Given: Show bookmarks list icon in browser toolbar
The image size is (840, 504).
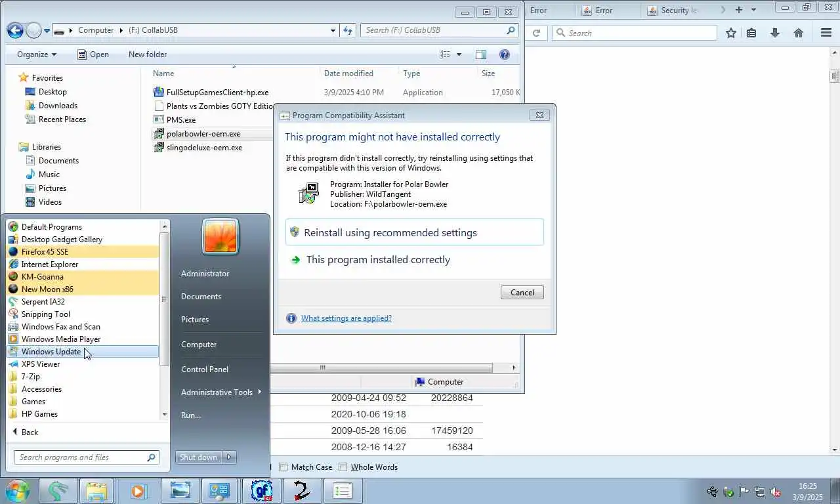Looking at the screenshot, I should click(x=751, y=33).
